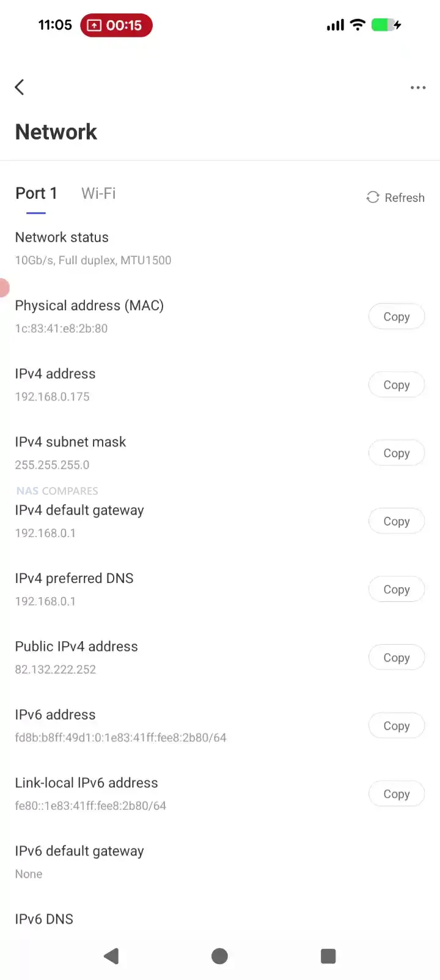This screenshot has height=980, width=440.
Task: Copy the Link-local IPv6 address
Action: pyautogui.click(x=396, y=794)
